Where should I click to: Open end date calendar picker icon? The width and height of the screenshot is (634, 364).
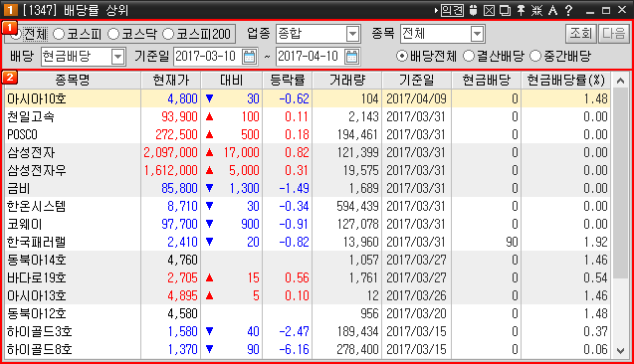351,57
